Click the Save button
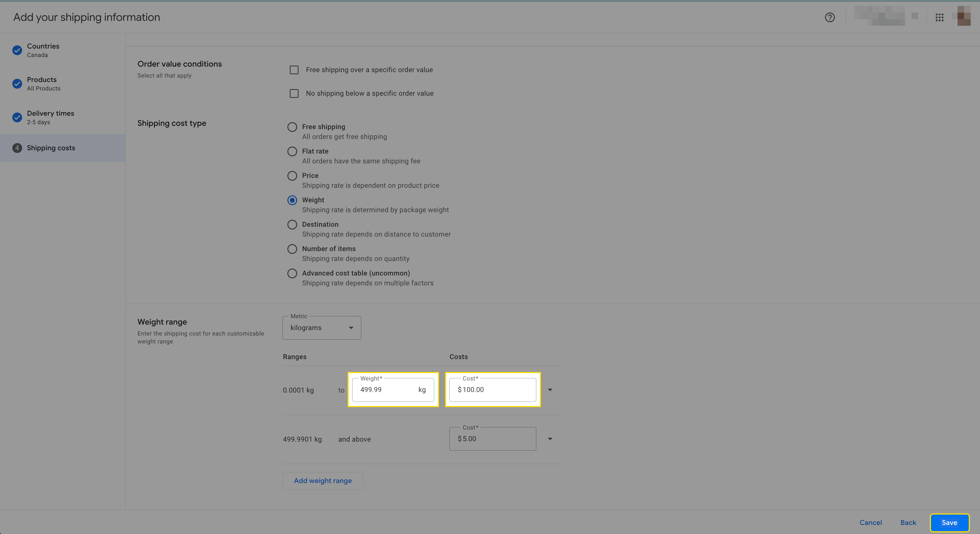The image size is (980, 534). [x=949, y=522]
